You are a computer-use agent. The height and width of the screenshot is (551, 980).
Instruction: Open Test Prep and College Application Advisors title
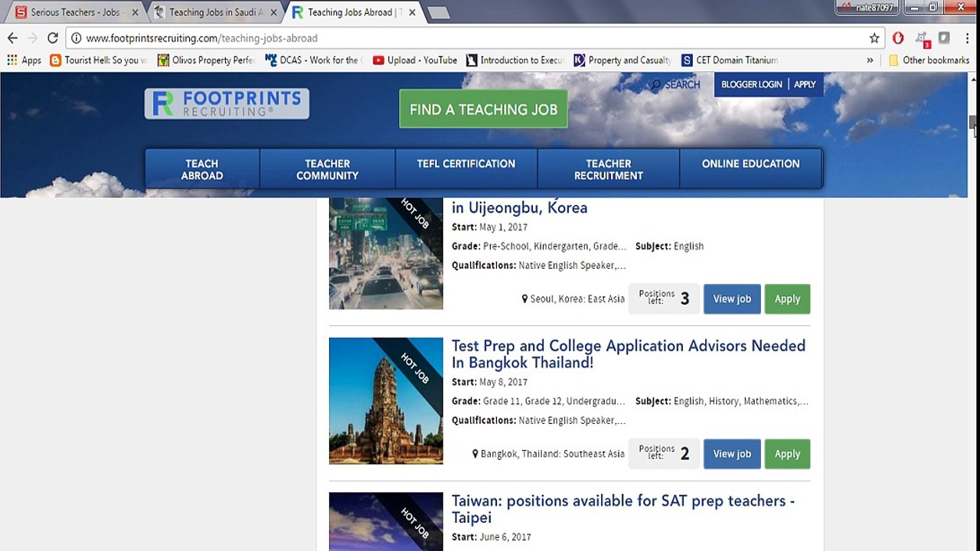(x=629, y=354)
